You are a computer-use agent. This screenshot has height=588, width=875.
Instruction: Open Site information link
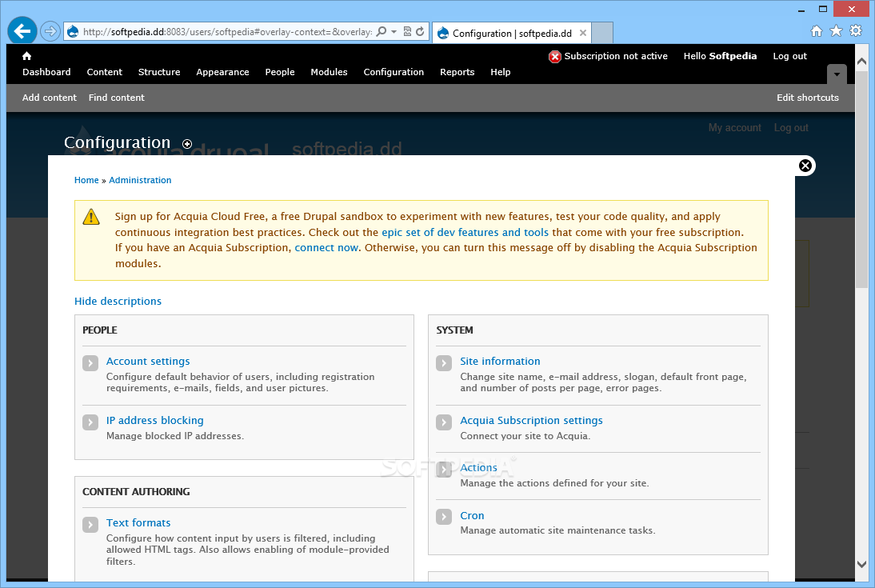coord(500,362)
